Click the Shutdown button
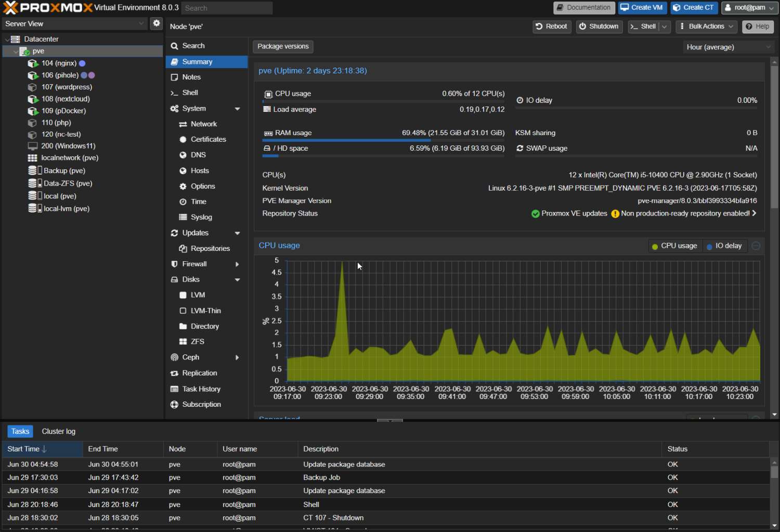 pyautogui.click(x=599, y=26)
